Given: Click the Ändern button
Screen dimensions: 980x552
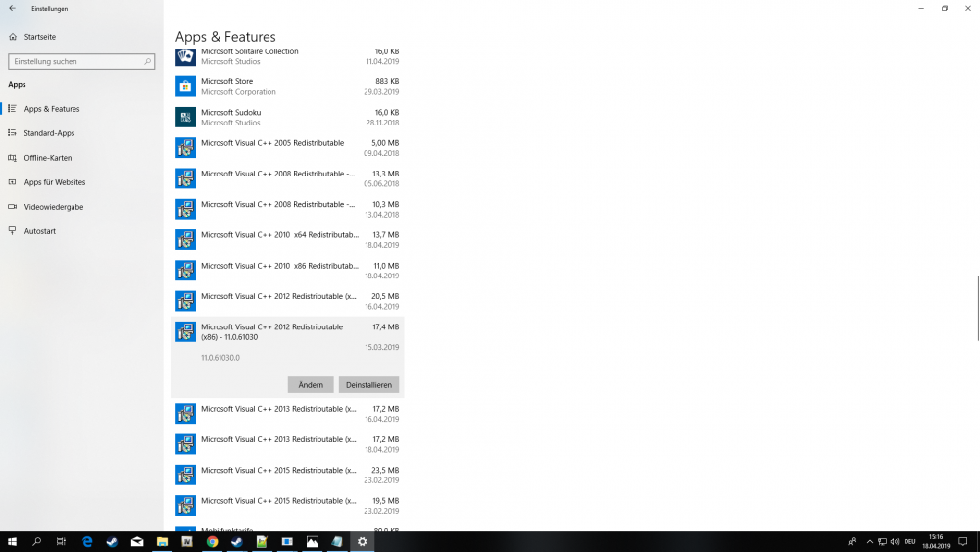Looking at the screenshot, I should click(x=311, y=385).
